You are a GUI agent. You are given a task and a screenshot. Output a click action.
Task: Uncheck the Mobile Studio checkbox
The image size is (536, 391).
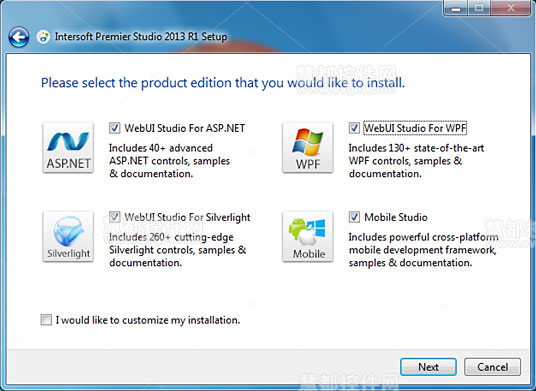point(354,217)
